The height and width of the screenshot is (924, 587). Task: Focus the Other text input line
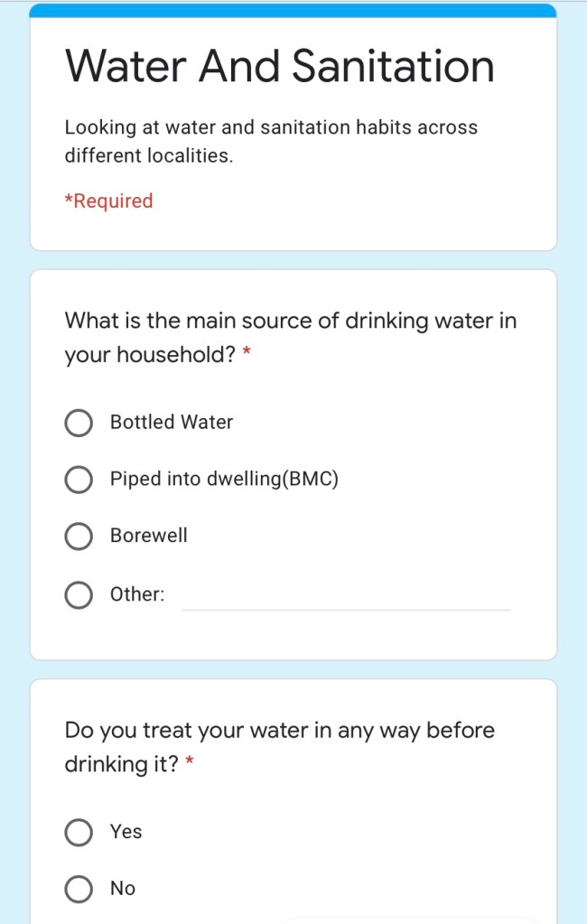coord(346,596)
